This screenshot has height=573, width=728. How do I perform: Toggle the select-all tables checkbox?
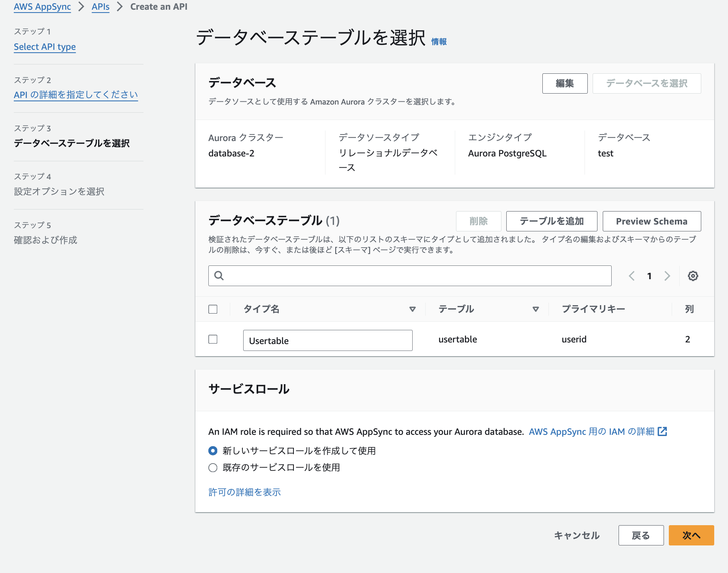(213, 309)
